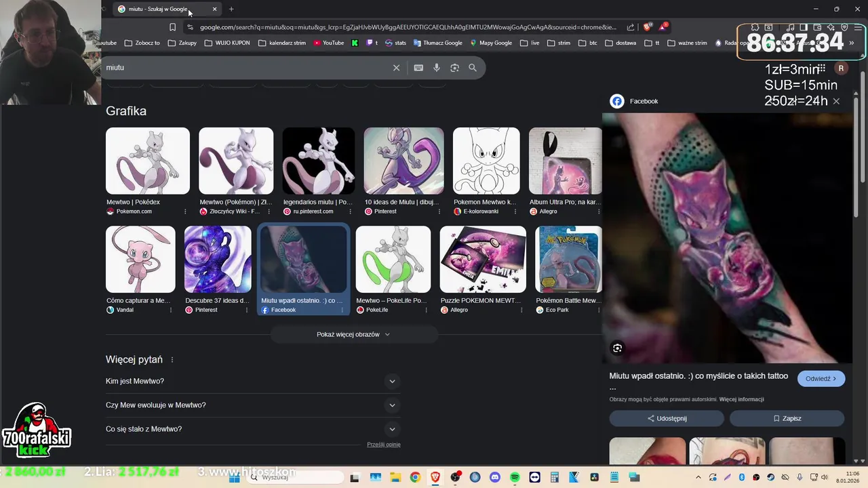This screenshot has height=488, width=868.
Task: Open Windows Start menu
Action: tap(235, 477)
